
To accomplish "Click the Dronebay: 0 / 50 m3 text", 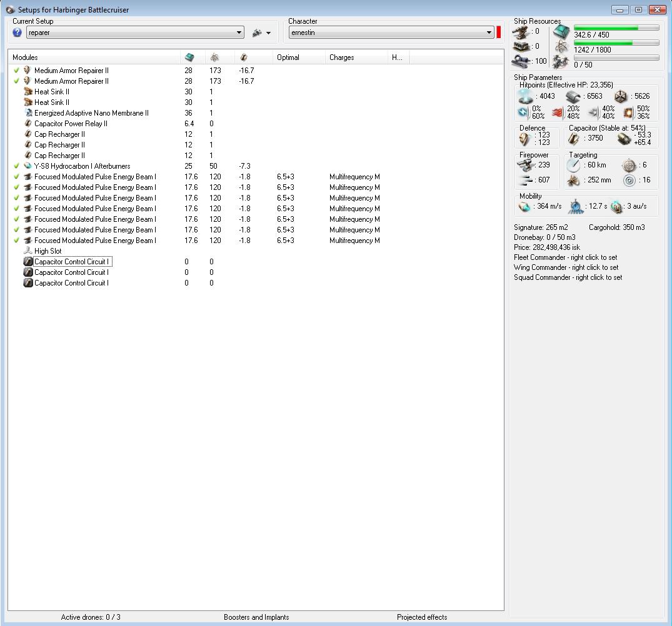I will (544, 237).
